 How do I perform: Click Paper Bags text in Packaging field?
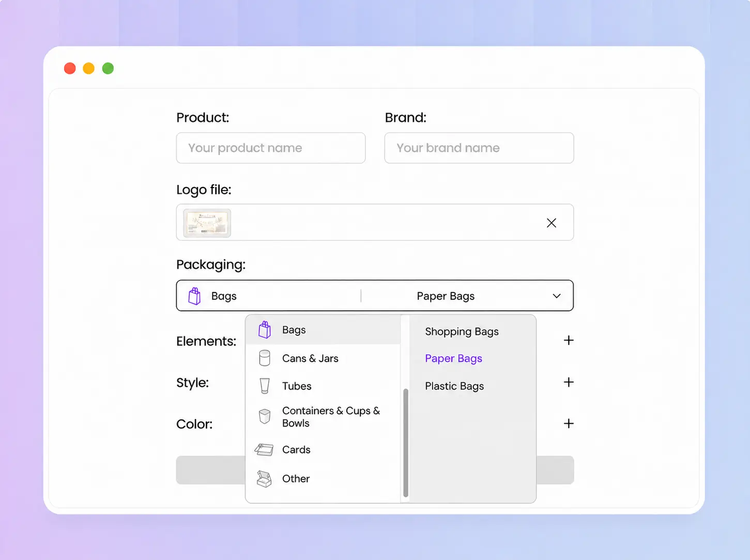pyautogui.click(x=446, y=296)
